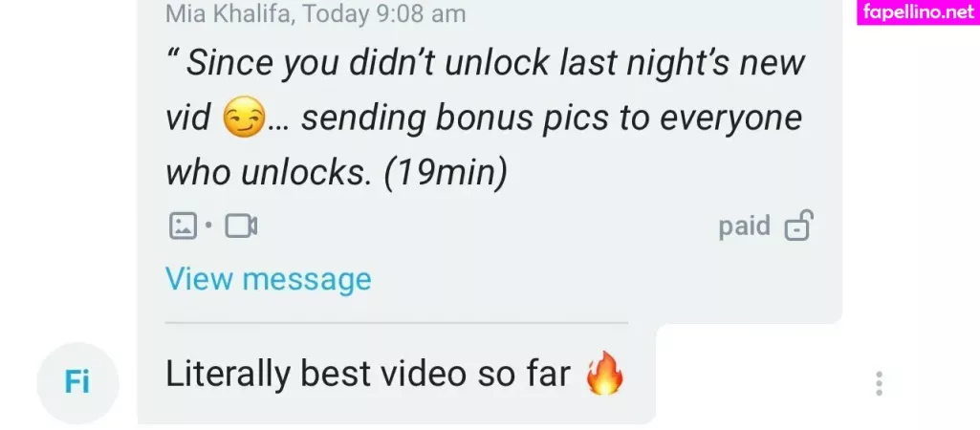Click the dot between image and video icons
The width and height of the screenshot is (980, 430).
click(x=209, y=225)
